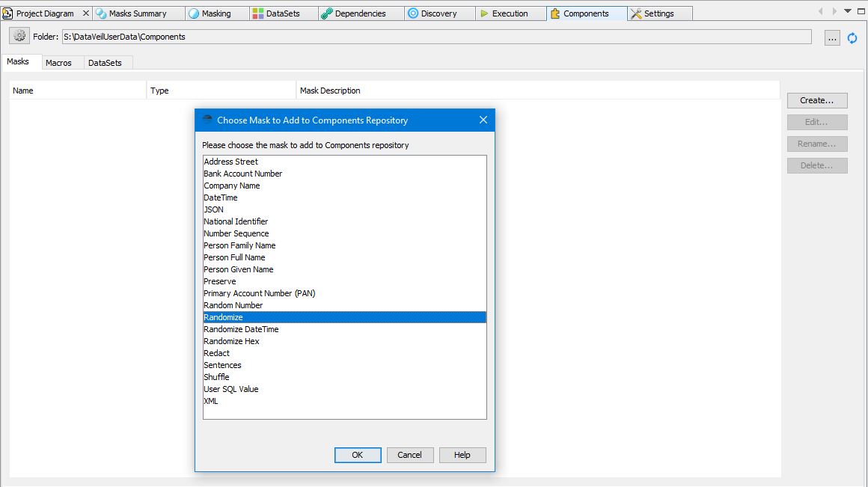Open the Settings tab
The image size is (868, 487).
pyautogui.click(x=658, y=13)
